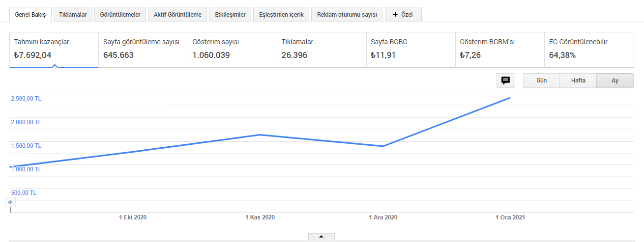Click the 1.500,00 TL axis value
The image size is (644, 242).
[26, 146]
